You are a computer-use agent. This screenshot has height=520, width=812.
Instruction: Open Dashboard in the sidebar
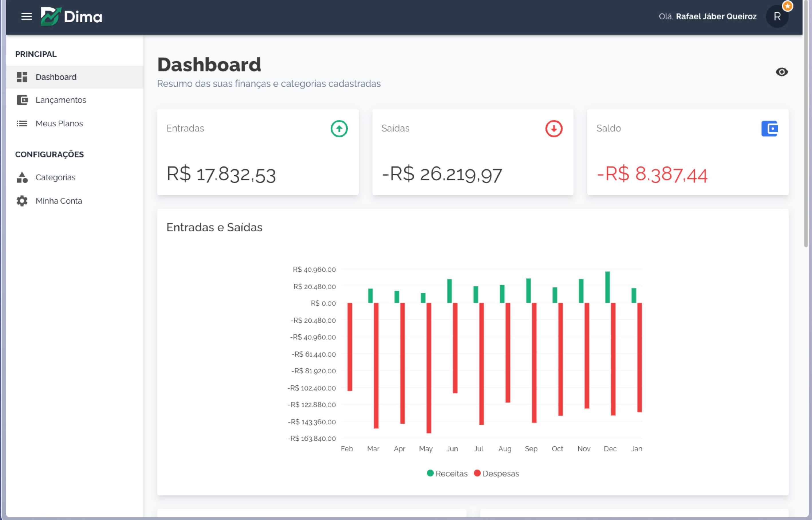pos(74,77)
